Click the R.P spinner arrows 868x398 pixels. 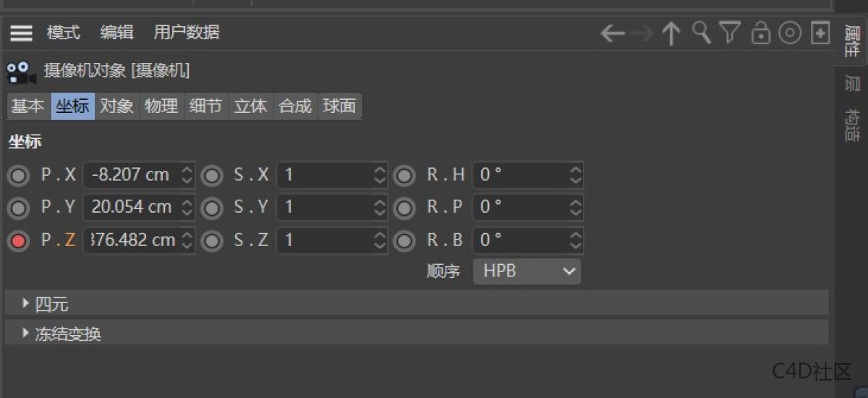pyautogui.click(x=576, y=208)
